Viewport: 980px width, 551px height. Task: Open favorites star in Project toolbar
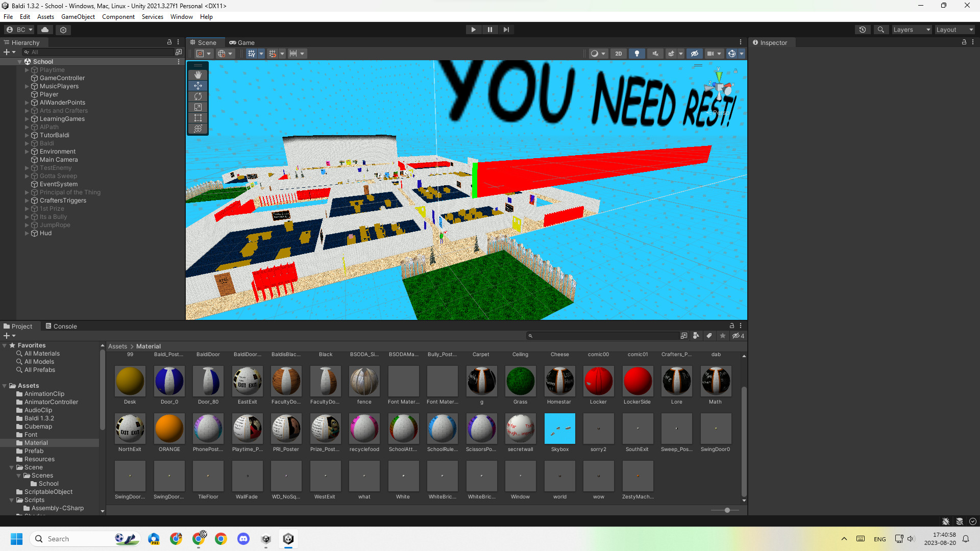(x=723, y=336)
